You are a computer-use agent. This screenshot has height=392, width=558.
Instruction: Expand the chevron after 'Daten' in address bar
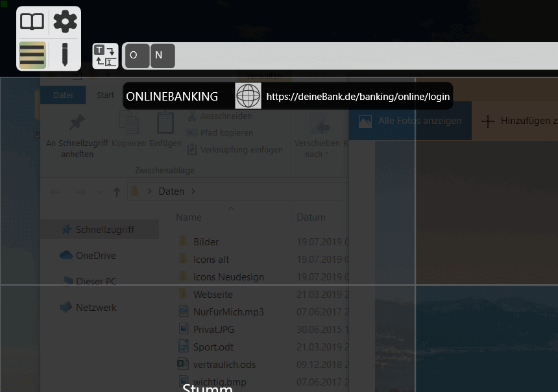coord(193,191)
